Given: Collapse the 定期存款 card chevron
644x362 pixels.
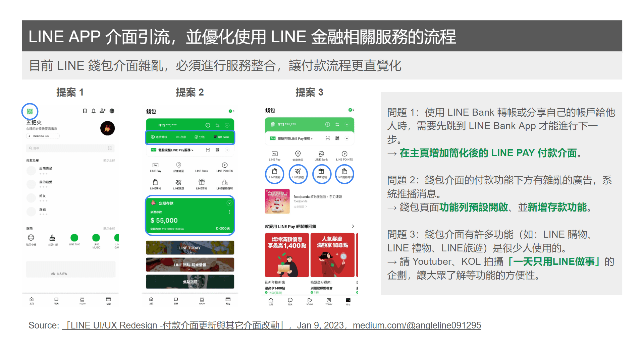Looking at the screenshot, I should pos(229,203).
